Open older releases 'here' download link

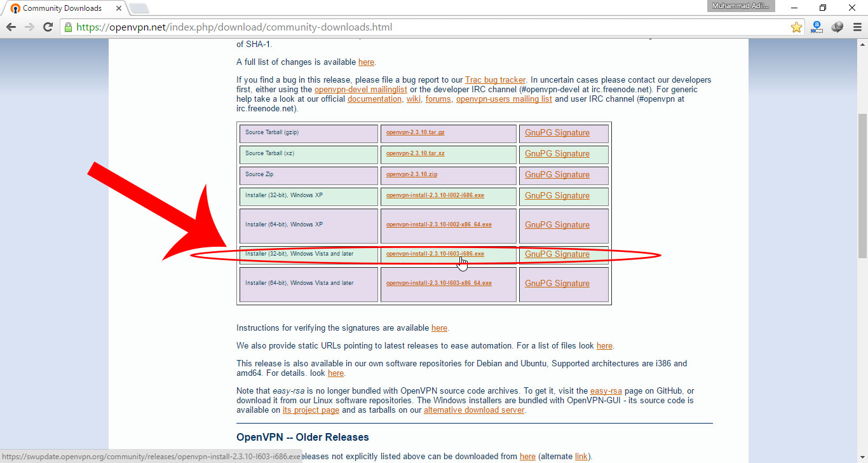[x=527, y=456]
